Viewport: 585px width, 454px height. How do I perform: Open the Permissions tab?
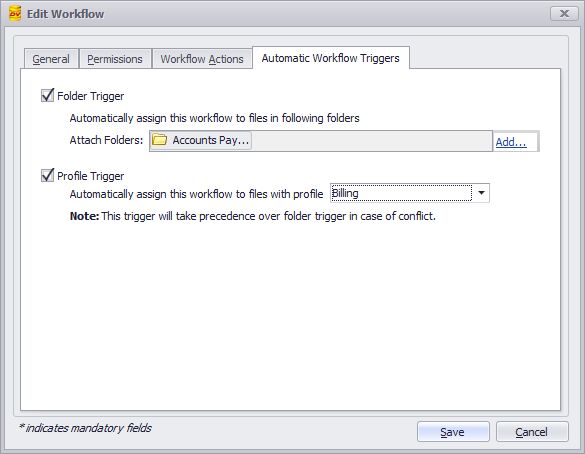(x=115, y=59)
